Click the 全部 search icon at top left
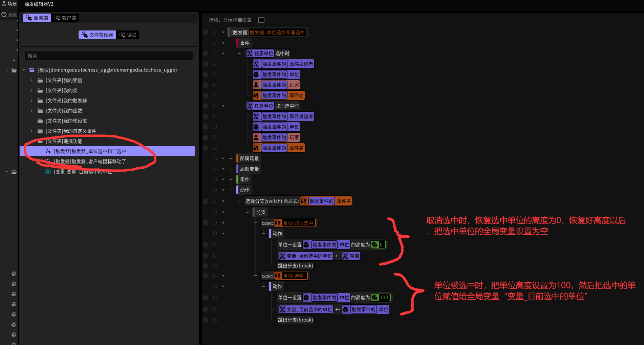 [x=4, y=15]
